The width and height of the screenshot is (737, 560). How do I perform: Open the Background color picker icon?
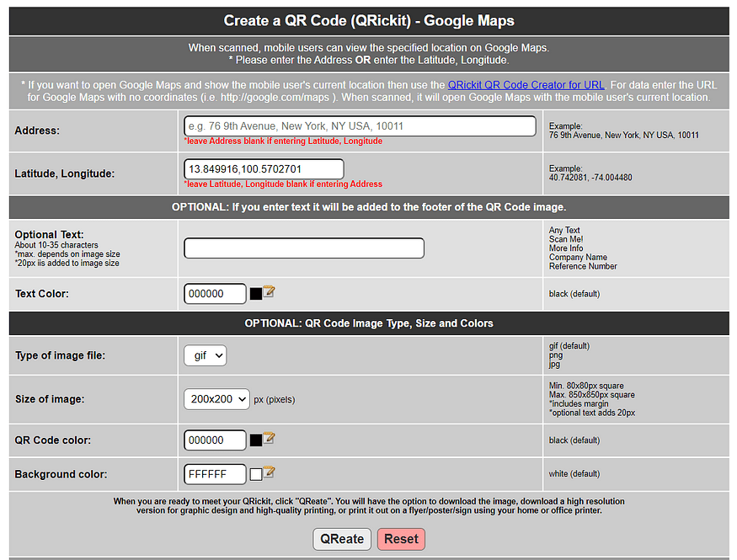[x=270, y=472]
